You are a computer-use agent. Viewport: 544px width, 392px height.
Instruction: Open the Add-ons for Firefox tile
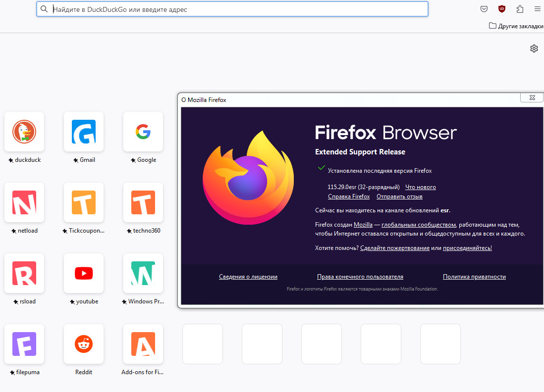point(143,344)
